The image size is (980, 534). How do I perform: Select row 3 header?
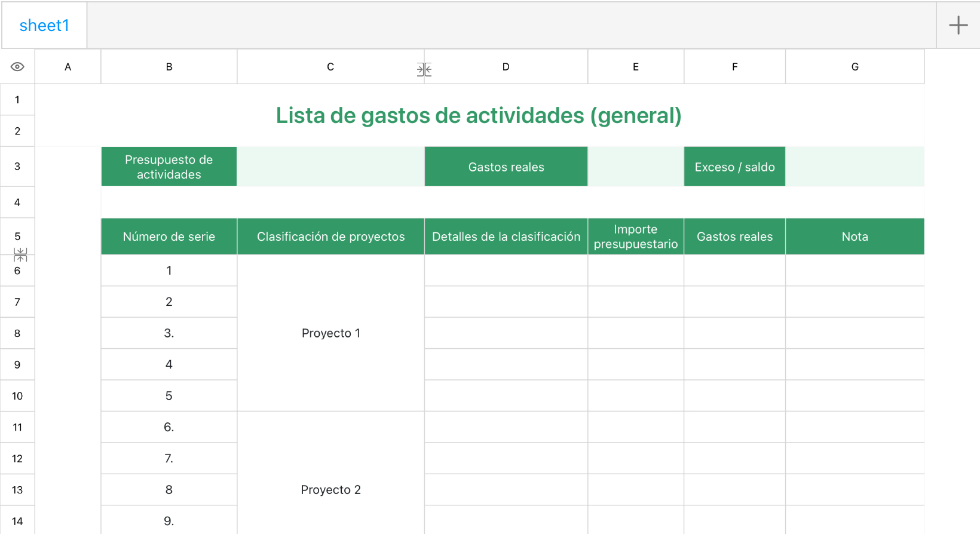(x=17, y=166)
